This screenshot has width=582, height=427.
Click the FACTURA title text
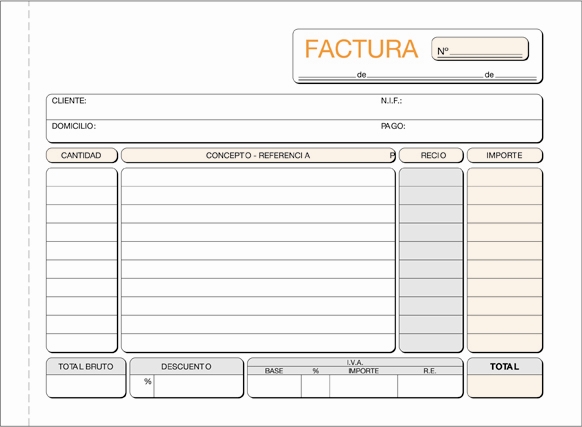[361, 49]
